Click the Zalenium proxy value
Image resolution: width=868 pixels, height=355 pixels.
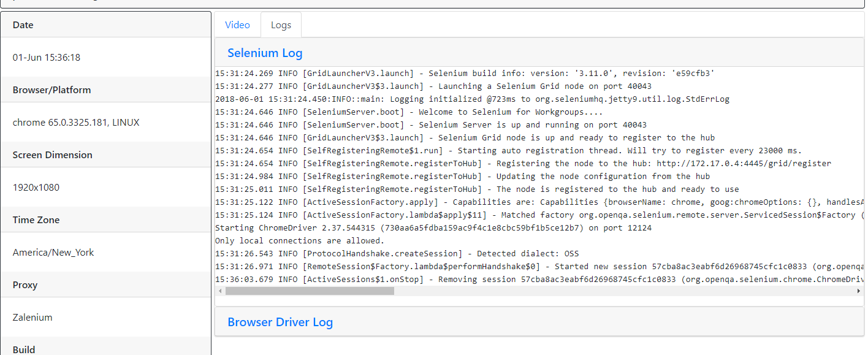[32, 317]
